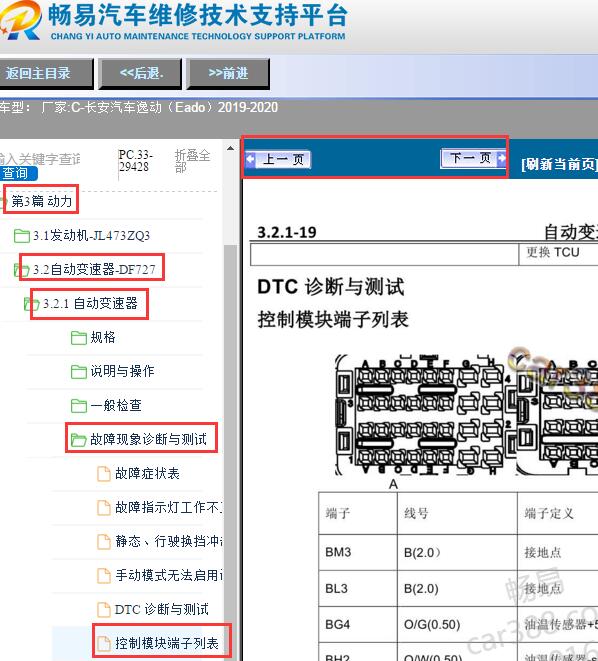Expand the 规格 folder icon
Screen dimensions: 598x661
point(79,338)
